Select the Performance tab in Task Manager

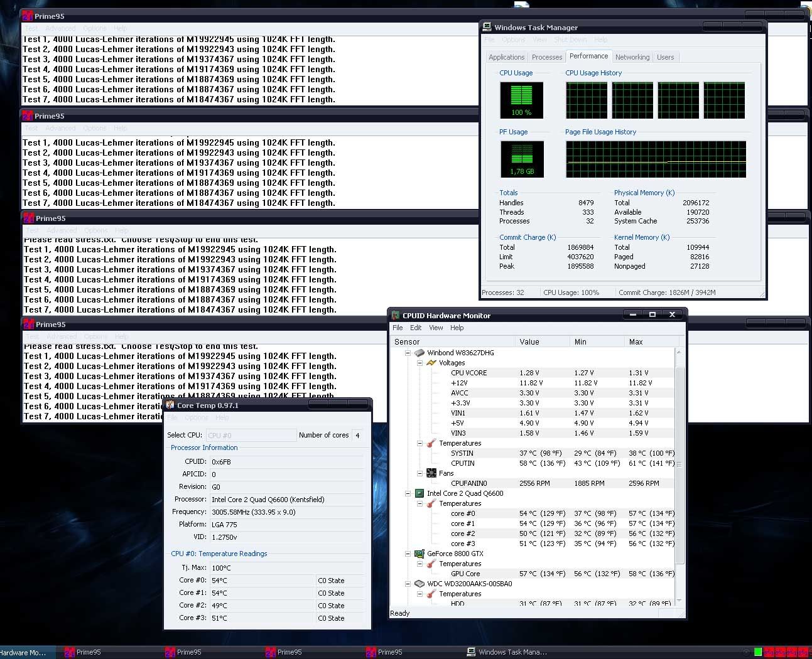tap(588, 56)
